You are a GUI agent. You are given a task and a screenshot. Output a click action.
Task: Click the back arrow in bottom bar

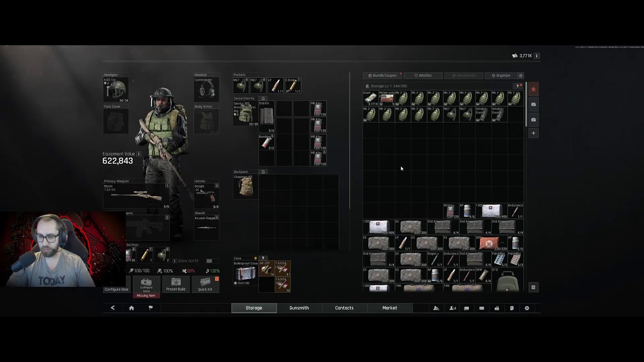click(x=113, y=308)
